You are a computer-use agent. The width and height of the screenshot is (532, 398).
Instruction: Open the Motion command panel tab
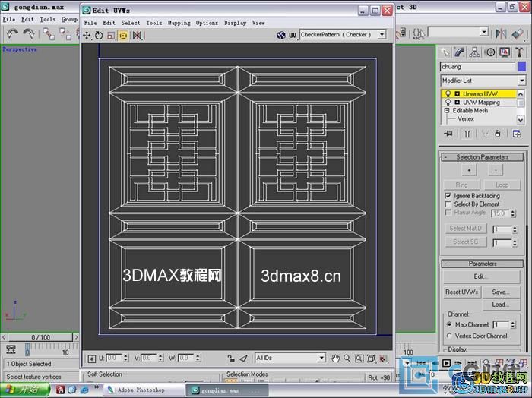[x=489, y=52]
